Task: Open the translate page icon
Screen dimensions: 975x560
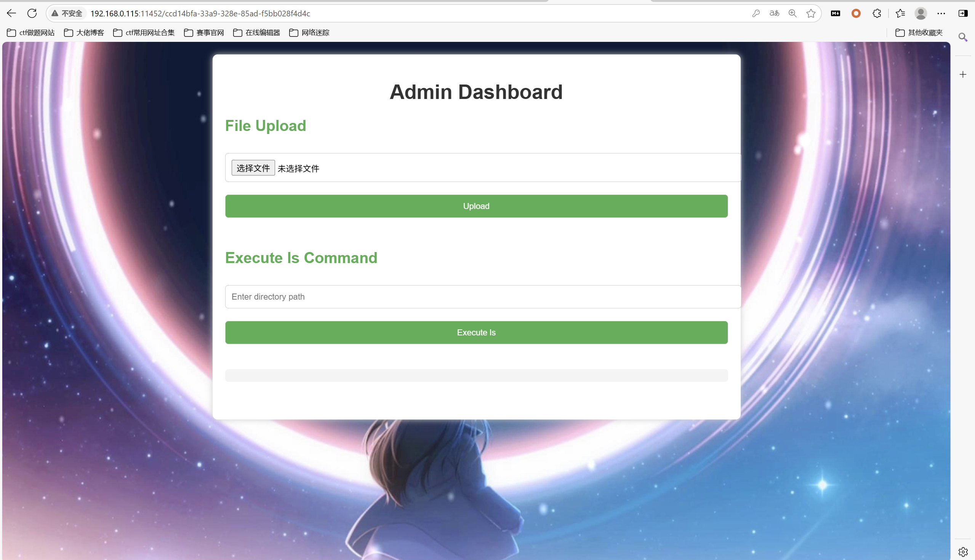Action: (x=775, y=13)
